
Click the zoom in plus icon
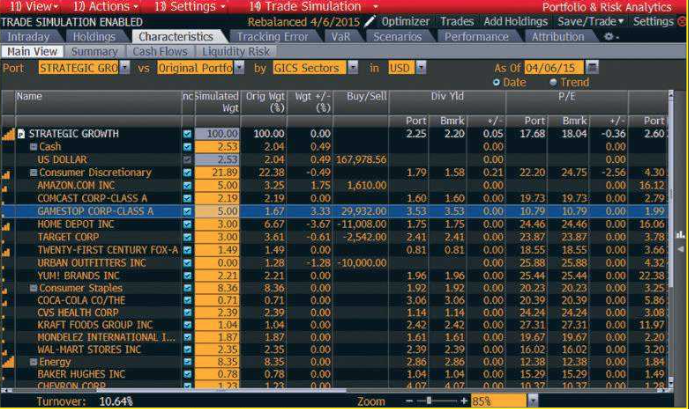[464, 401]
